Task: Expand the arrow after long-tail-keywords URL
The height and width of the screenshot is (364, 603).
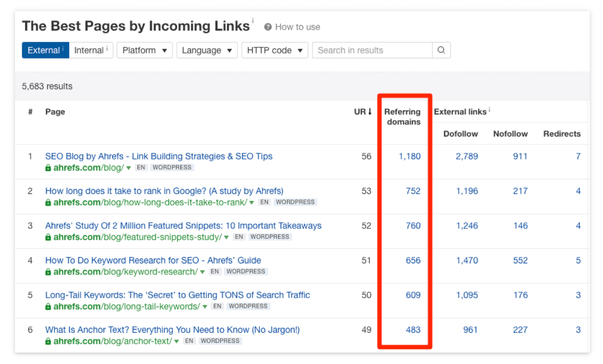Action: click(205, 307)
